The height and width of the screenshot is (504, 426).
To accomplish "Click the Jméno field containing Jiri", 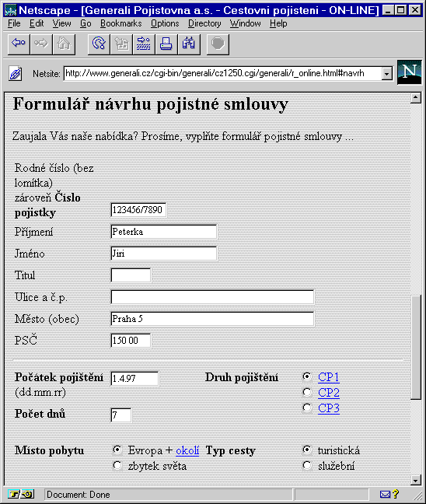I will pos(164,254).
